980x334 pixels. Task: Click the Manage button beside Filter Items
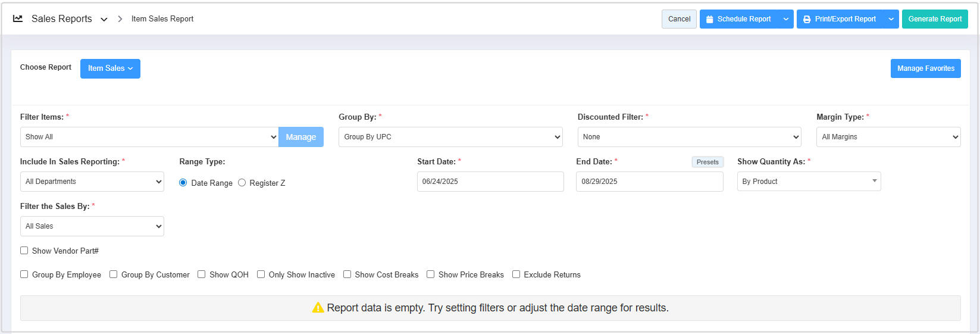click(x=301, y=137)
